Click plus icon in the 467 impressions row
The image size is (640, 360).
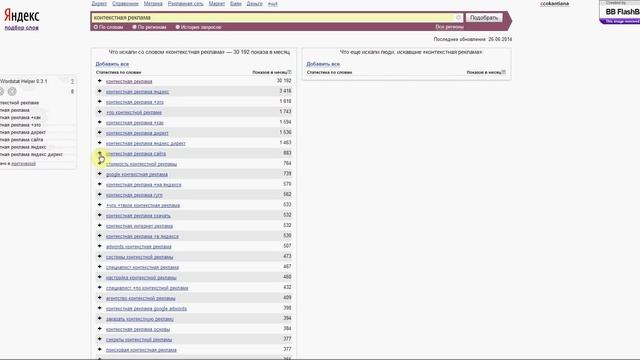[x=100, y=267]
